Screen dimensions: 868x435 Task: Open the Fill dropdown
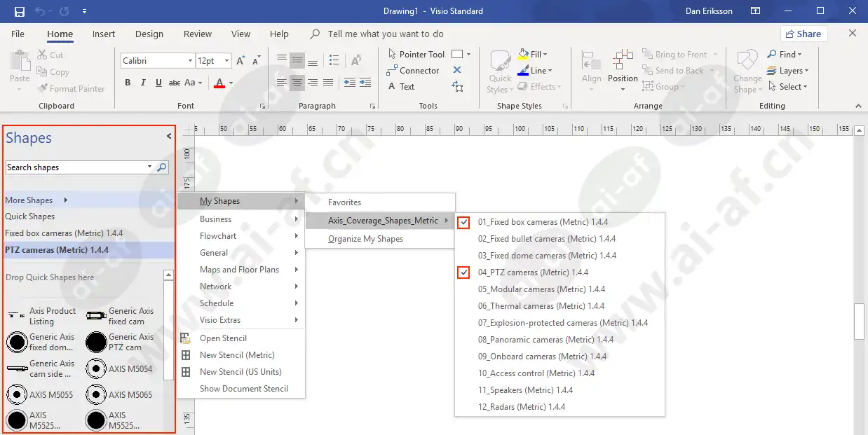tap(545, 54)
